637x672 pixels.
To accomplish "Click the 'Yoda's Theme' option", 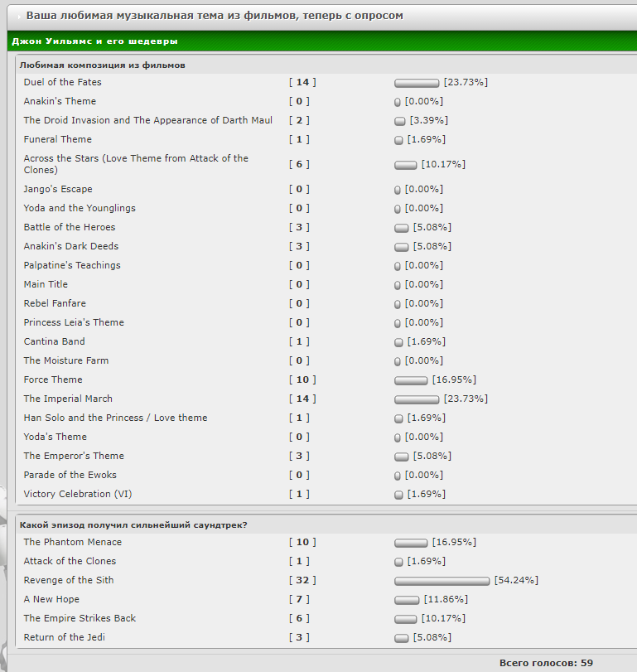I will [x=55, y=437].
